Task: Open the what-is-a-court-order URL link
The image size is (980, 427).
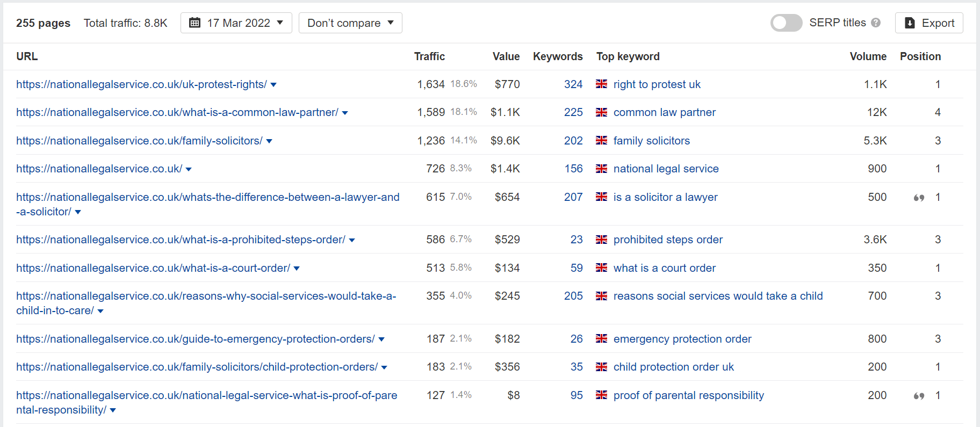Action: point(153,268)
